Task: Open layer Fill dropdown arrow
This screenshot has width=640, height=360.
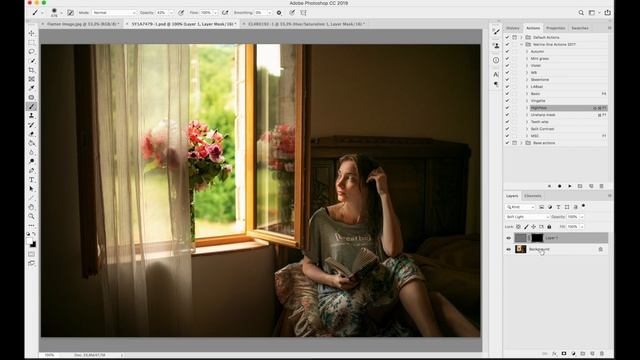Action: coord(582,227)
